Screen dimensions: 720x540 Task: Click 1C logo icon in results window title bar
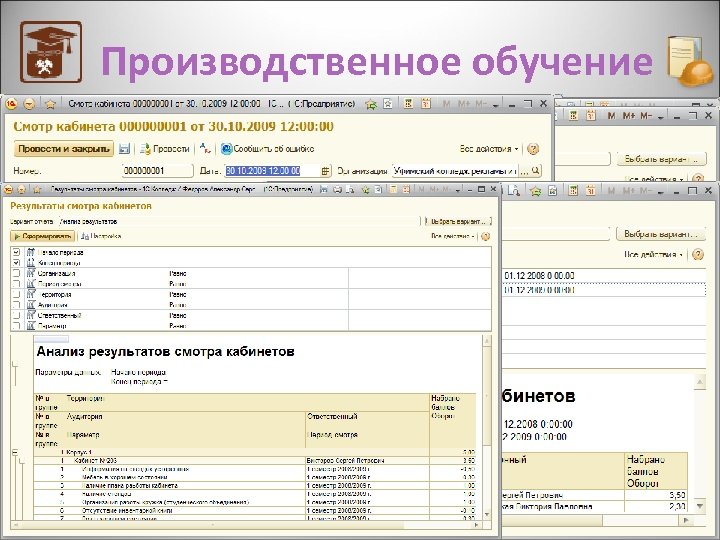[9, 189]
